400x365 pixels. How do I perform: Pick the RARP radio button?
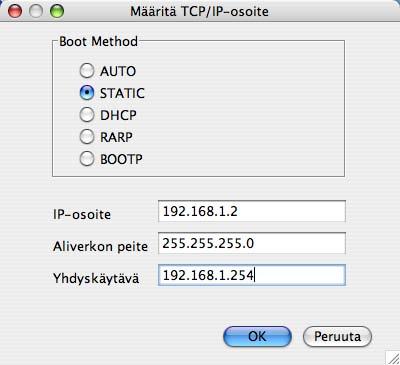(87, 137)
